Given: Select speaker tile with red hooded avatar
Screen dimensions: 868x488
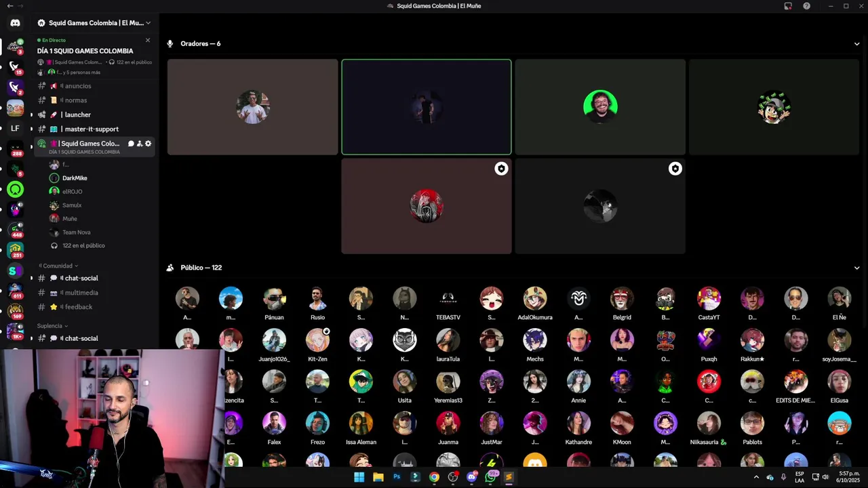Looking at the screenshot, I should point(427,206).
